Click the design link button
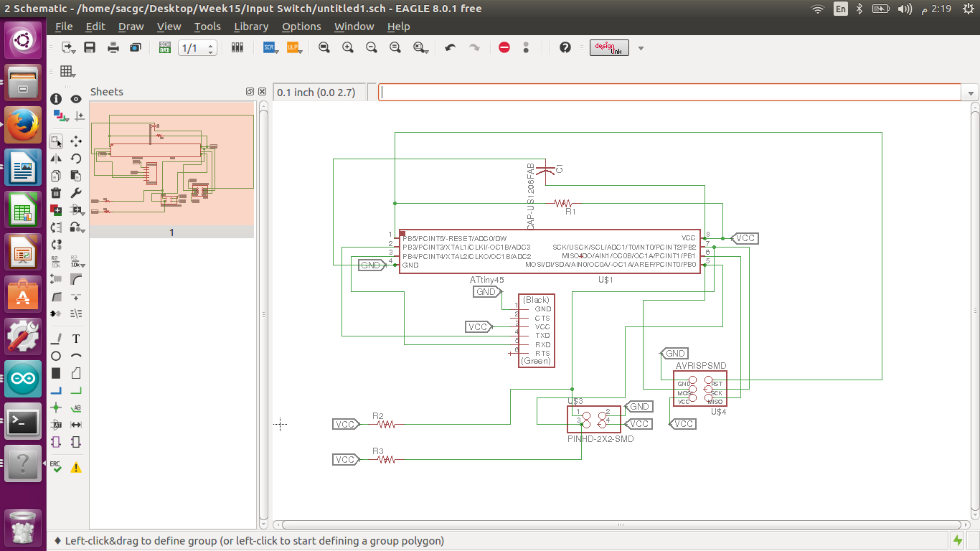The image size is (980, 551). click(609, 47)
